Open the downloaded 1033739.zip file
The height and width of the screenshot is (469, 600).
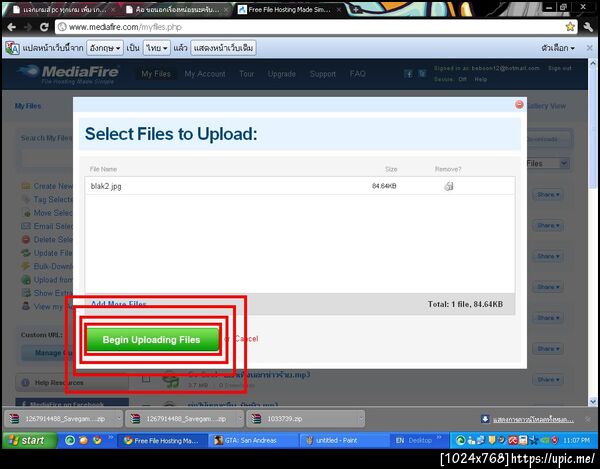tap(304, 419)
